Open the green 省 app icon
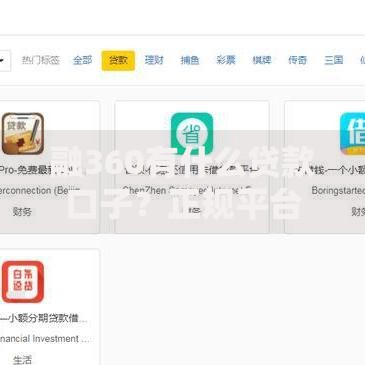 click(192, 134)
